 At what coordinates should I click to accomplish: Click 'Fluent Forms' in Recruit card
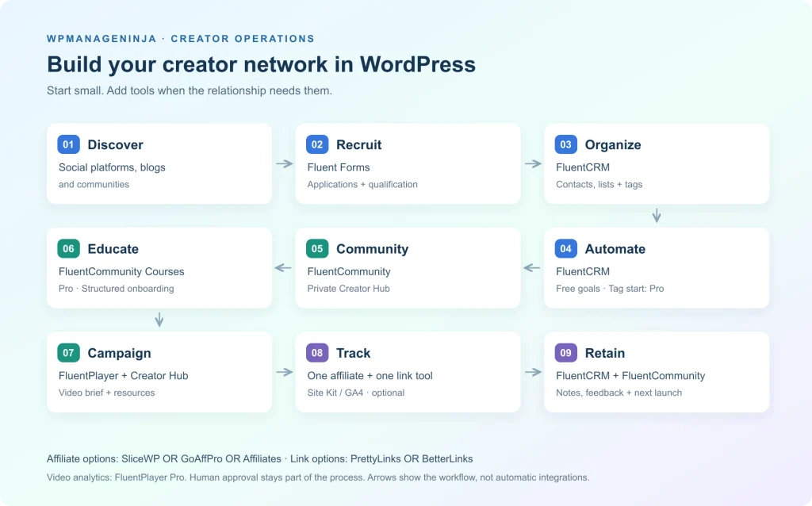[x=338, y=167]
